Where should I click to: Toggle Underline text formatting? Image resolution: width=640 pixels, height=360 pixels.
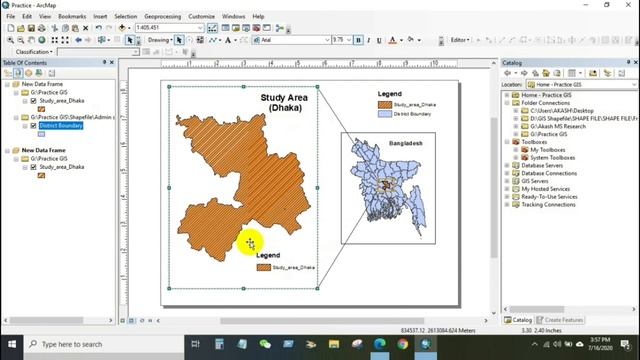pos(379,40)
